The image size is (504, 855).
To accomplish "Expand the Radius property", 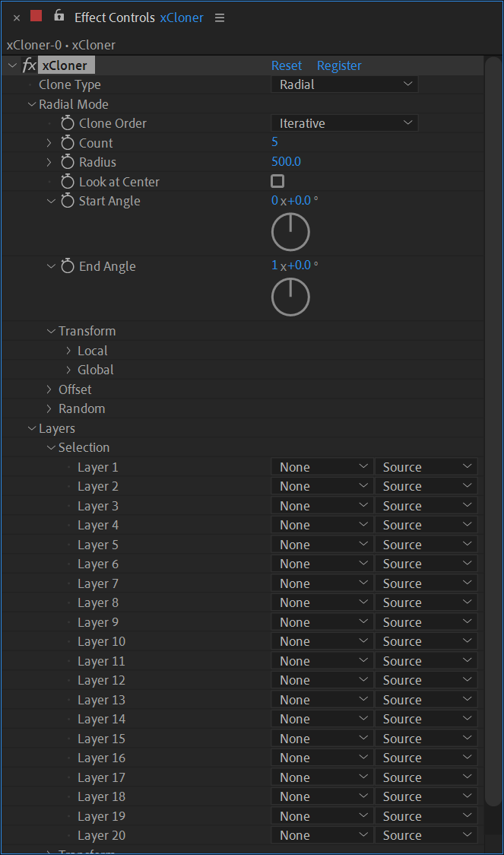I will point(49,162).
